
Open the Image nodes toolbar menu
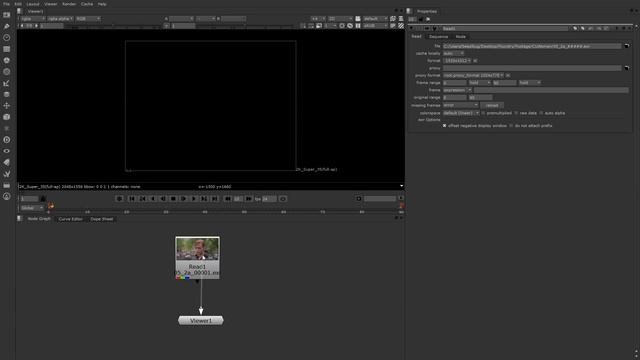click(x=7, y=15)
